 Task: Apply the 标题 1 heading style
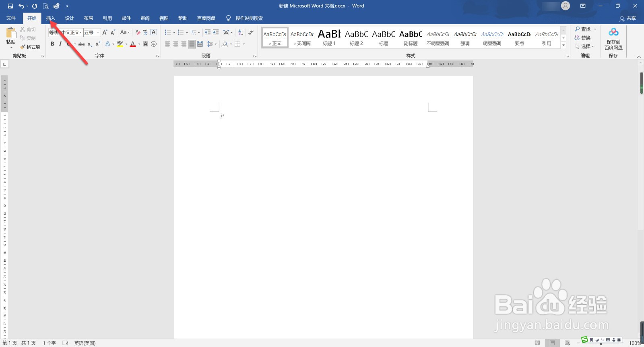tap(329, 37)
